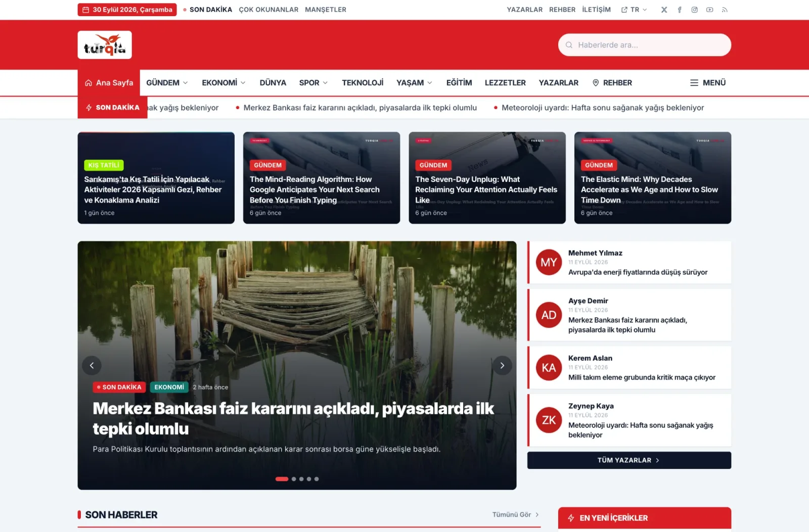809x532 pixels.
Task: Open the Instagram social icon
Action: (694, 10)
